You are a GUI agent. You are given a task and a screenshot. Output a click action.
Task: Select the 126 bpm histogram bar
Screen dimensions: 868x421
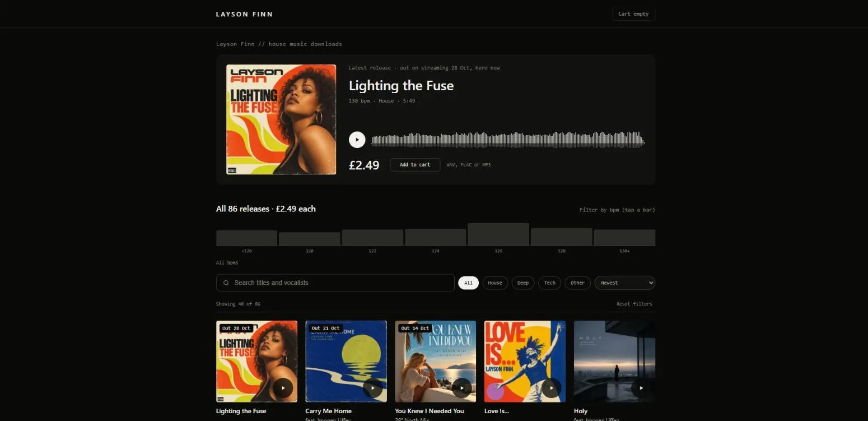(x=498, y=234)
